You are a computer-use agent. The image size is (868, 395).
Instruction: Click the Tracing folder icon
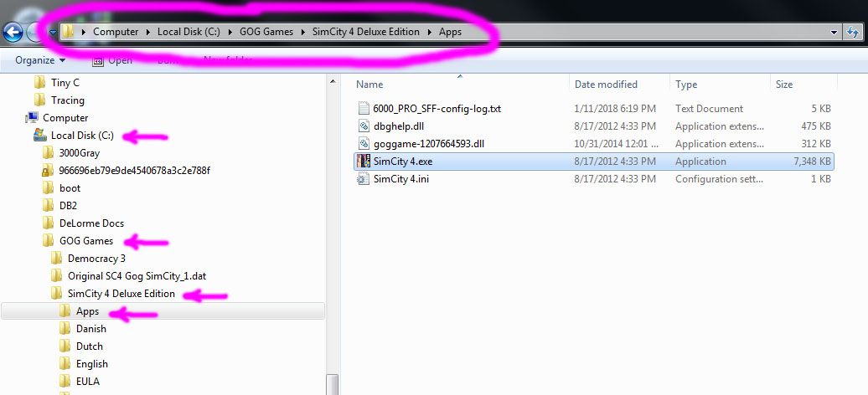[x=40, y=100]
